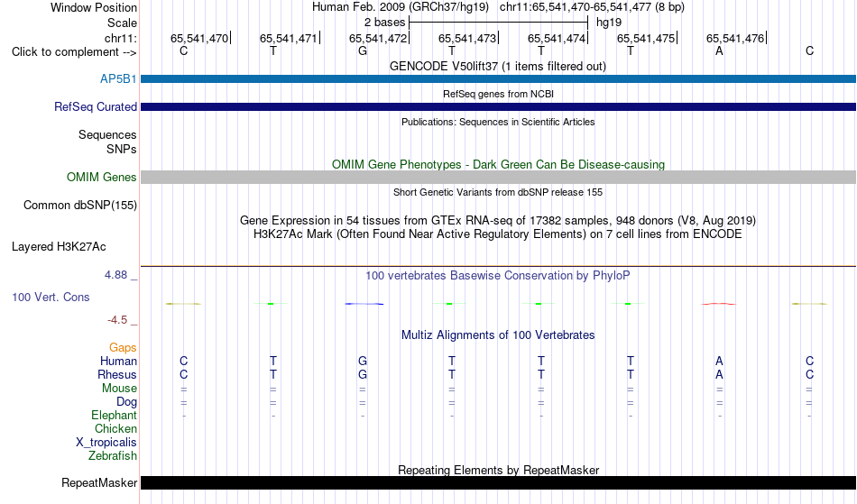Click the Window Position label

click(x=94, y=7)
